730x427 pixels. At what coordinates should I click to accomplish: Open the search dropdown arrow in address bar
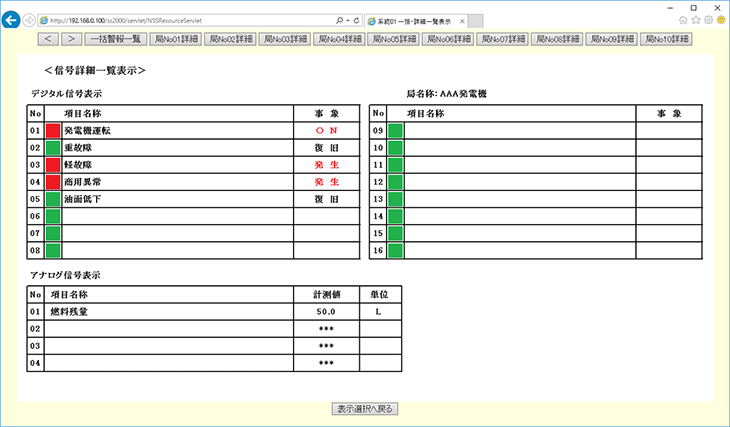(x=348, y=20)
